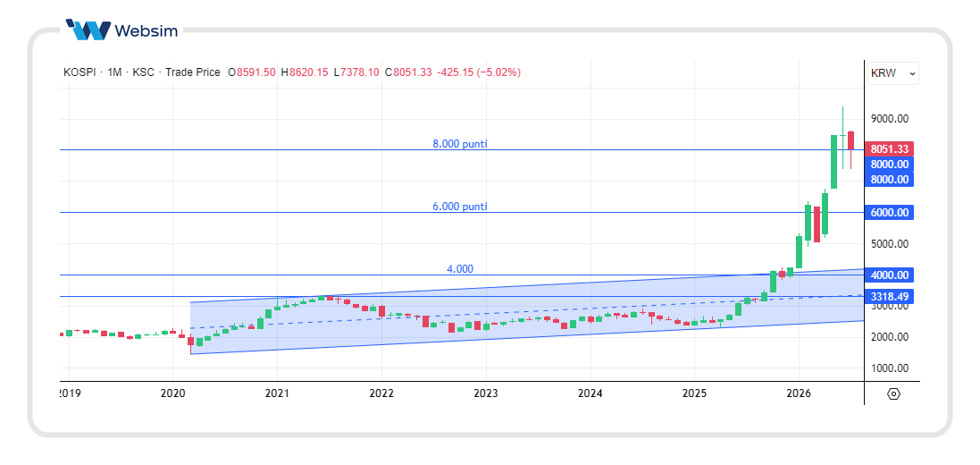Click the 2024 label on time axis
Image resolution: width=980 pixels, height=465 pixels.
pos(590,393)
